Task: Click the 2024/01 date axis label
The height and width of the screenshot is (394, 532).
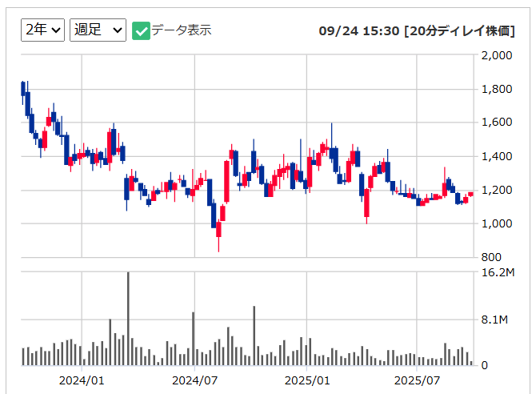Action: pyautogui.click(x=82, y=380)
